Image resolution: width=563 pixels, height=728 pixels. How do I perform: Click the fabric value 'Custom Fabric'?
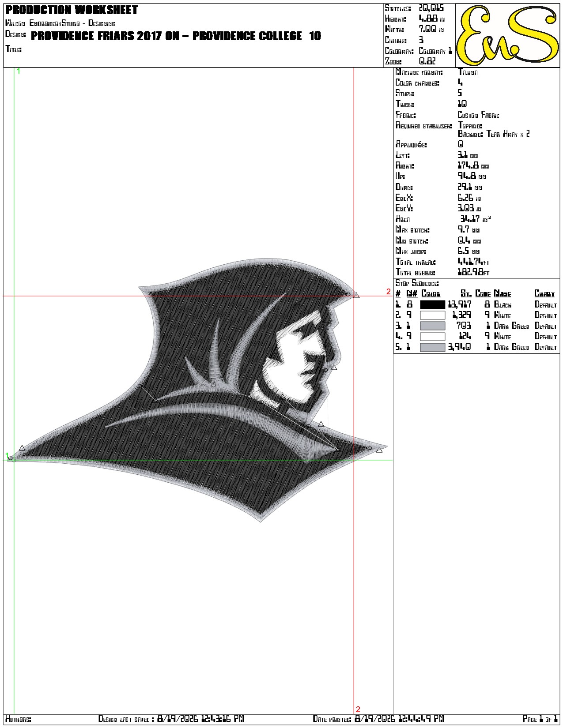478,115
